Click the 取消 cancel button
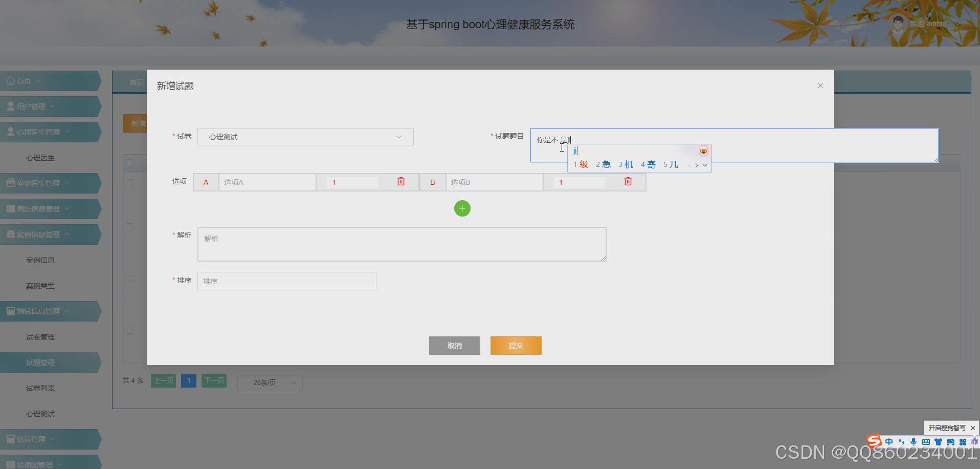Image resolution: width=980 pixels, height=469 pixels. 454,345
